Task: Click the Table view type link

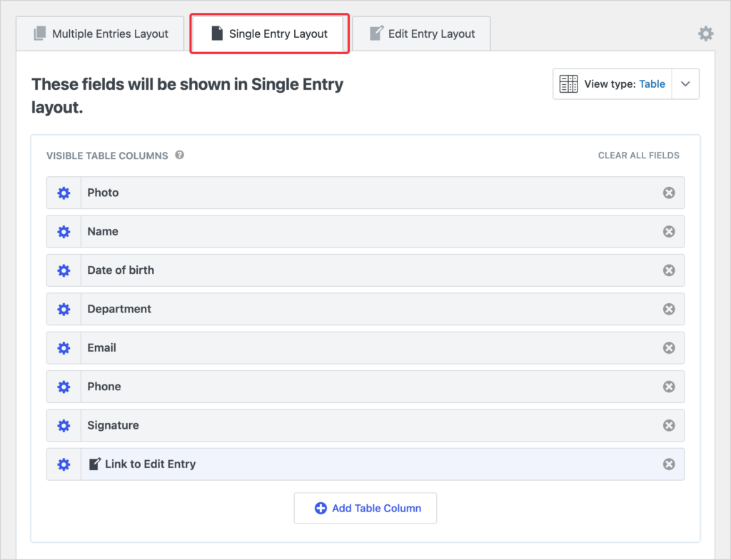Action: point(652,84)
